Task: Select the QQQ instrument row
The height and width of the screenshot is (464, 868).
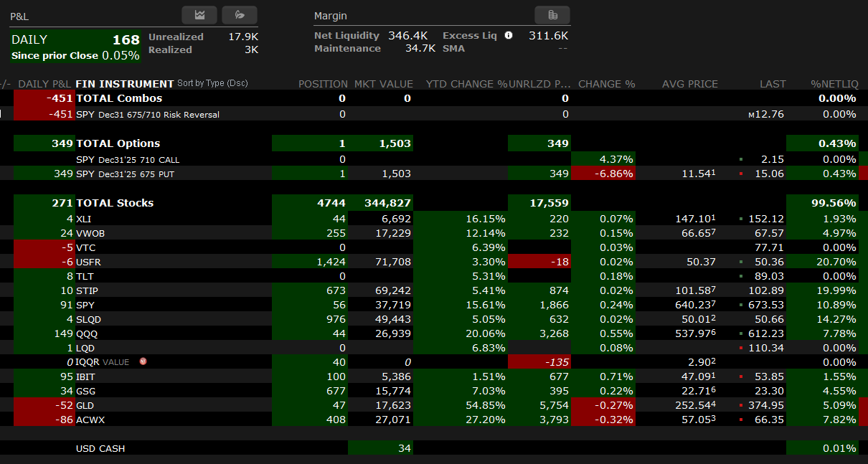Action: 87,333
